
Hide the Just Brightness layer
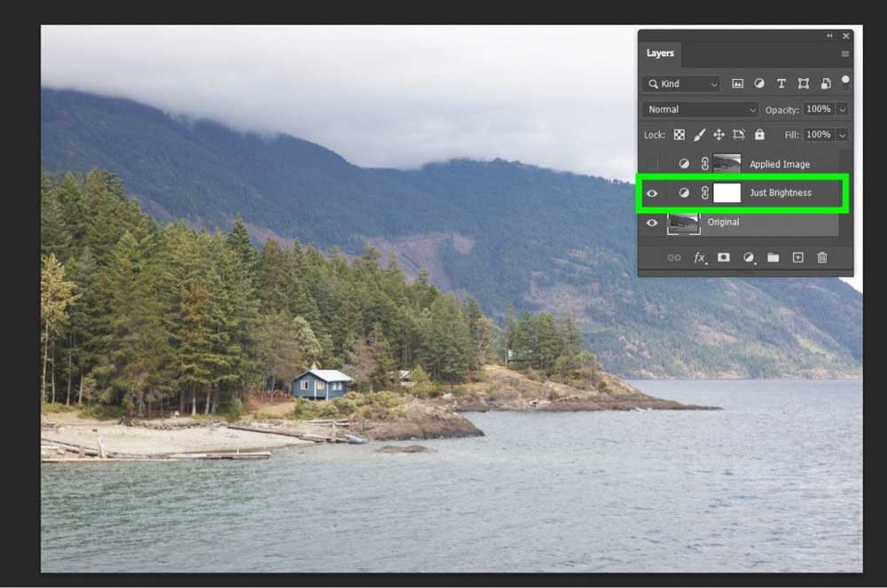(x=652, y=193)
